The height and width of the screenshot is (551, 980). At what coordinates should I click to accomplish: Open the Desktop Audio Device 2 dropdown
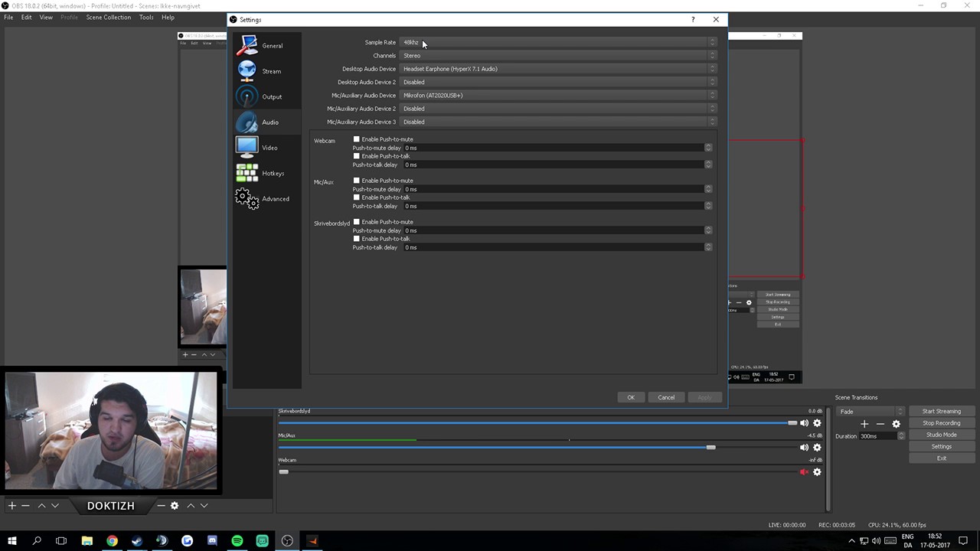click(x=558, y=82)
